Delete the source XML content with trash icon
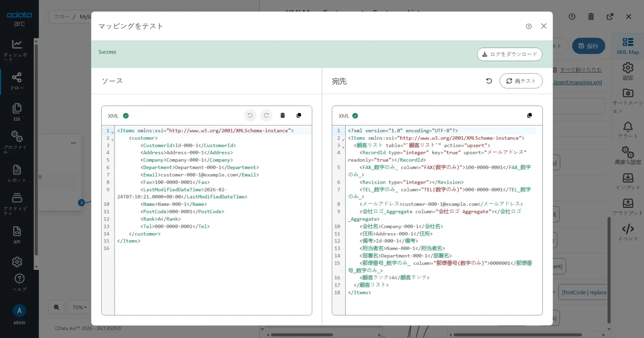The image size is (644, 338). [283, 116]
